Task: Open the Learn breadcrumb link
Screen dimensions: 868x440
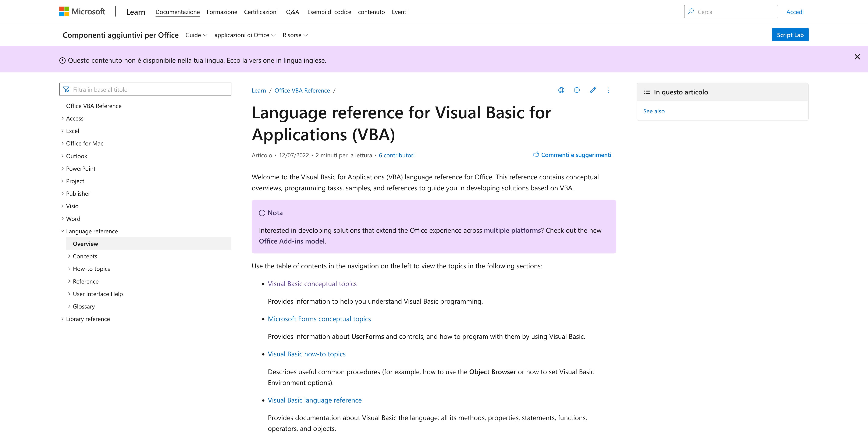Action: 259,90
